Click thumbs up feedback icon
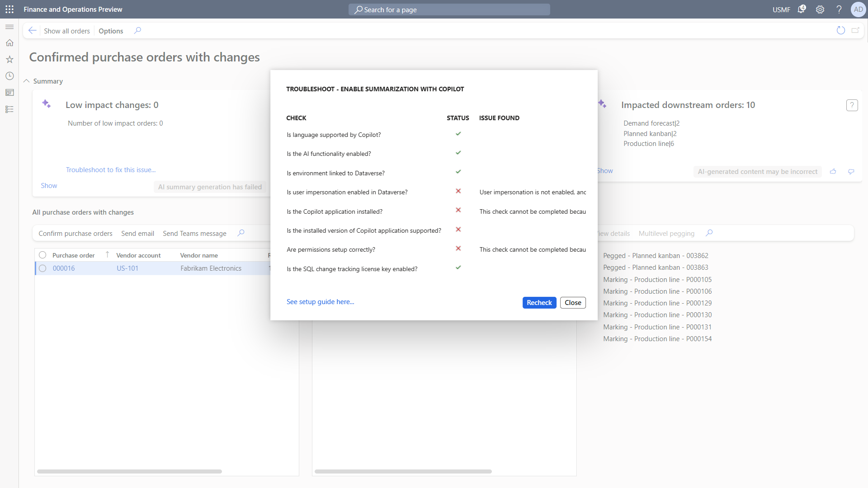 pos(833,171)
